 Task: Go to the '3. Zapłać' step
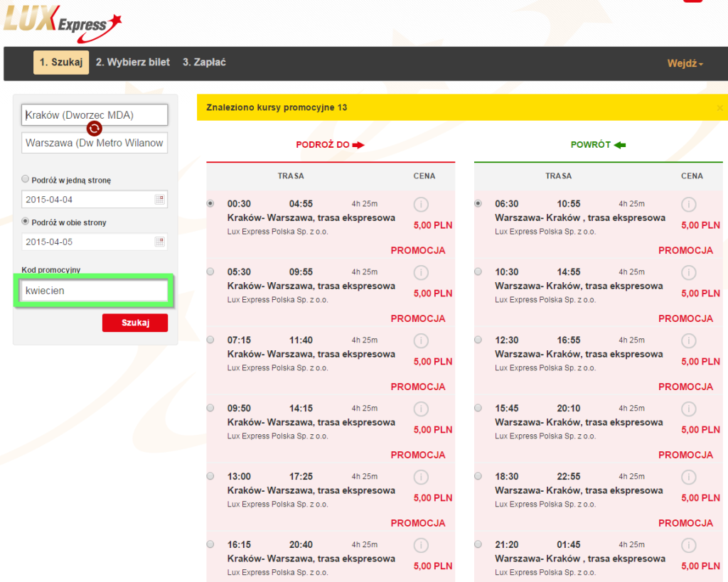point(204,63)
